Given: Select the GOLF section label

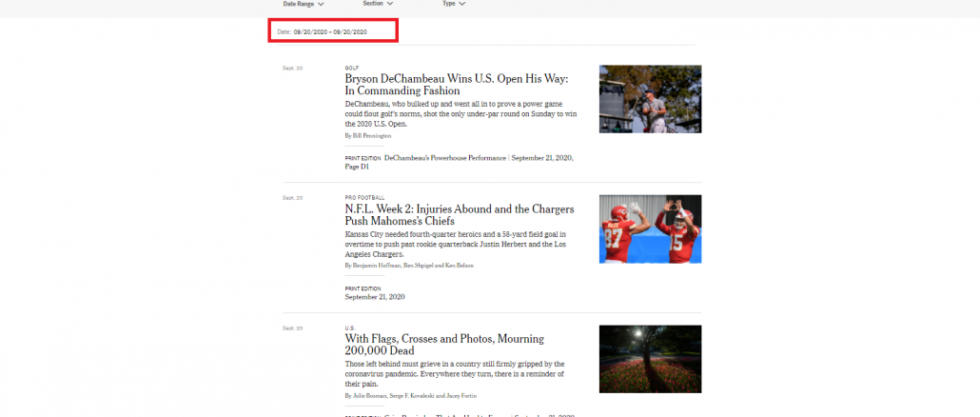Looking at the screenshot, I should pos(352,68).
